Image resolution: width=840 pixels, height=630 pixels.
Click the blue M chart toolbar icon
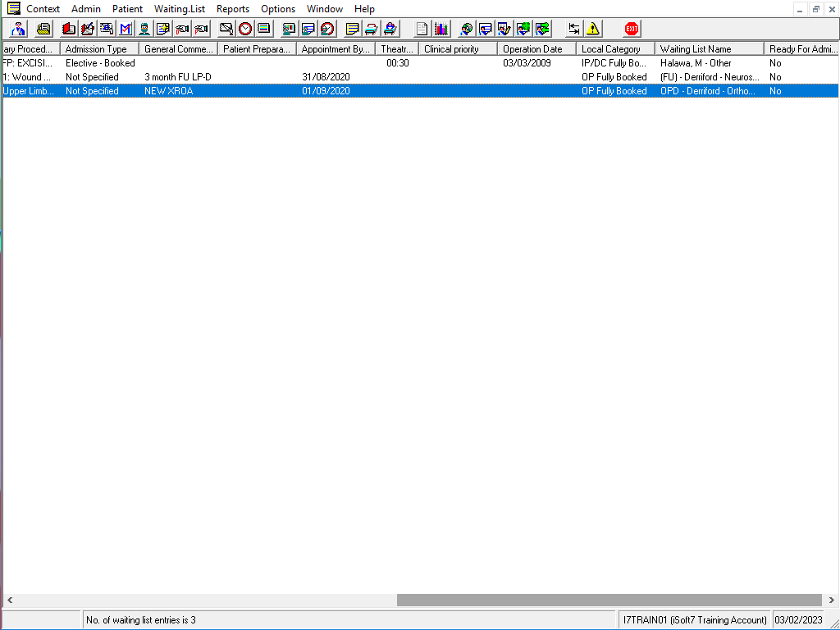(126, 29)
